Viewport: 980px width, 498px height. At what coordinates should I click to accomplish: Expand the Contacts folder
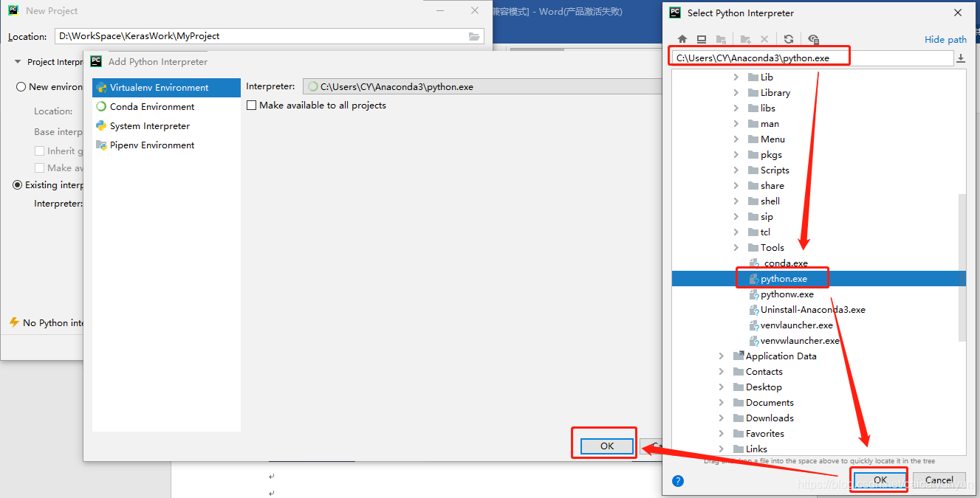722,372
